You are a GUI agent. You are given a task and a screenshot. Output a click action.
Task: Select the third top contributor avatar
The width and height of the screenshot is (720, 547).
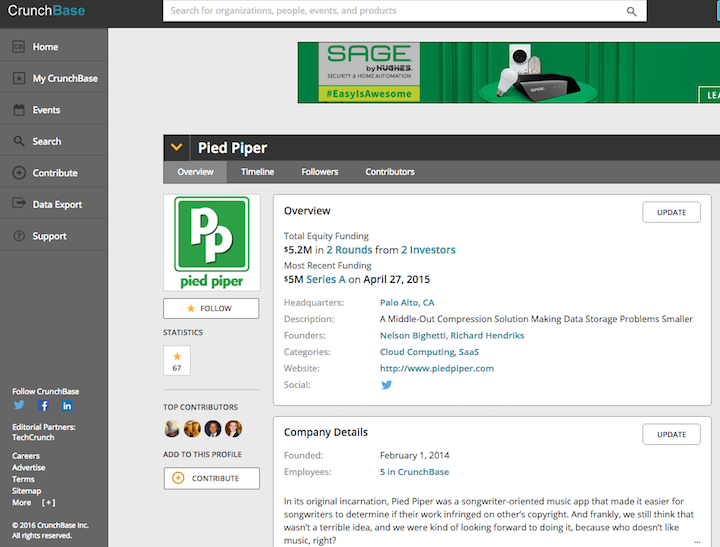click(x=213, y=429)
